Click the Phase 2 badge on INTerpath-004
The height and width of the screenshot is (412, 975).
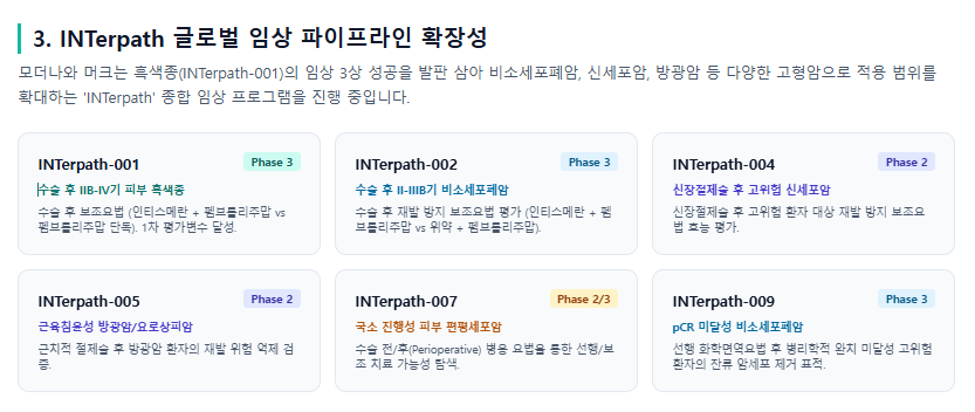907,162
